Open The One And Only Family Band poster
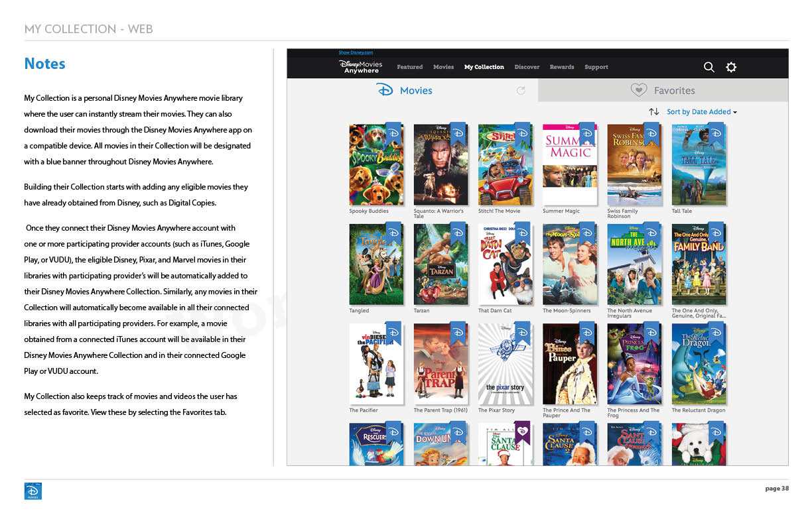The width and height of the screenshot is (812, 525). click(699, 264)
